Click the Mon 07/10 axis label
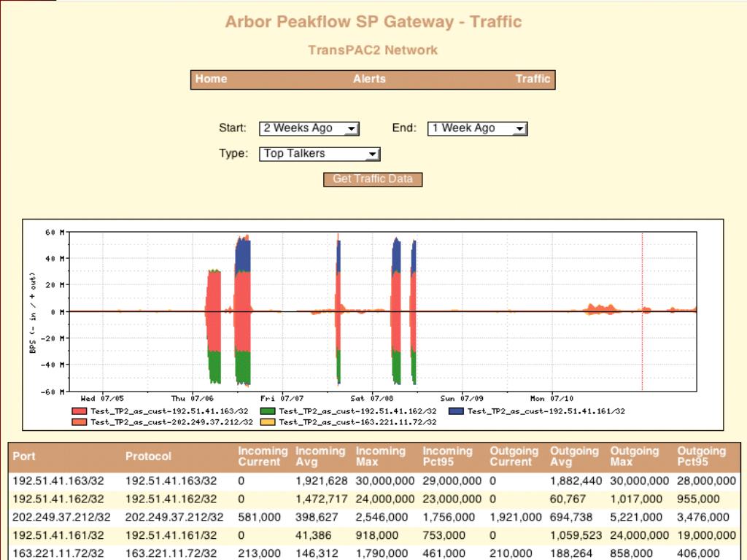The height and width of the screenshot is (560, 747). (552, 398)
